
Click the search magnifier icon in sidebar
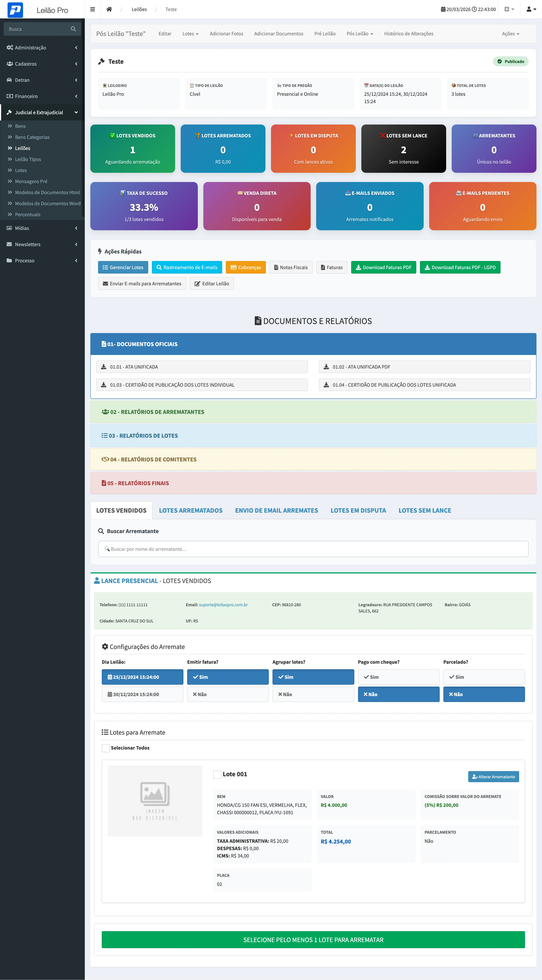pos(73,29)
